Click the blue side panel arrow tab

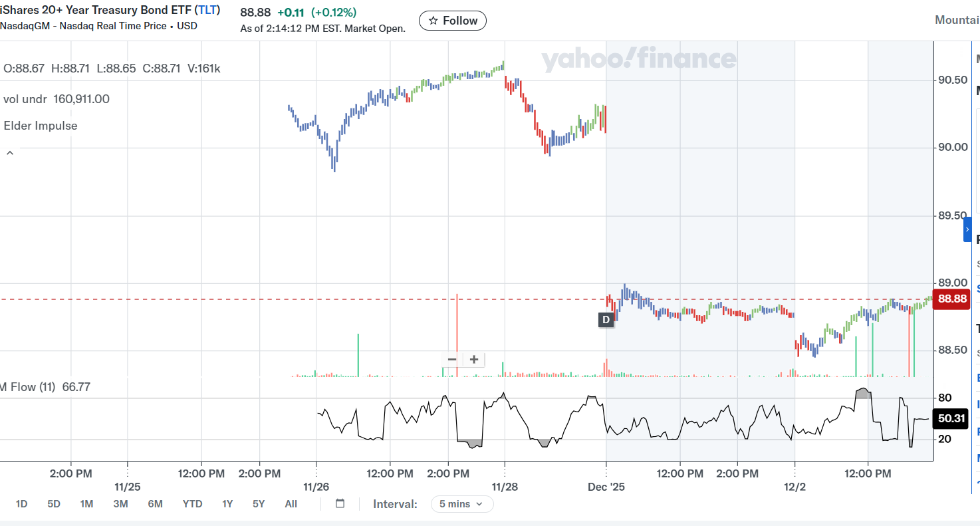(967, 229)
